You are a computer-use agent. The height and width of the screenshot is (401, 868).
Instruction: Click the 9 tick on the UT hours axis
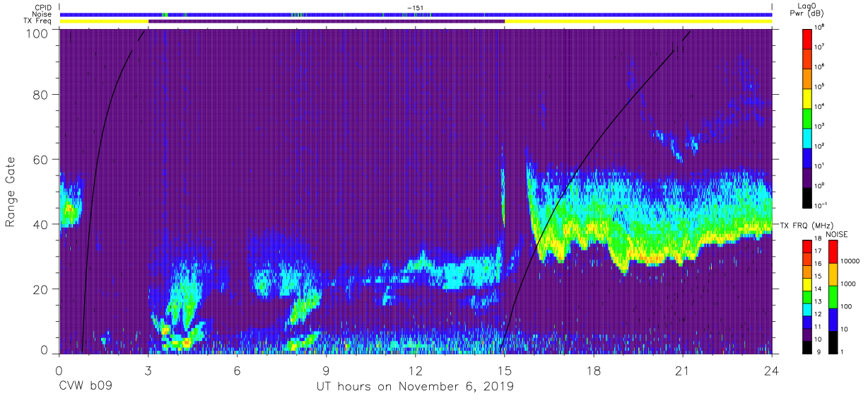pos(327,370)
